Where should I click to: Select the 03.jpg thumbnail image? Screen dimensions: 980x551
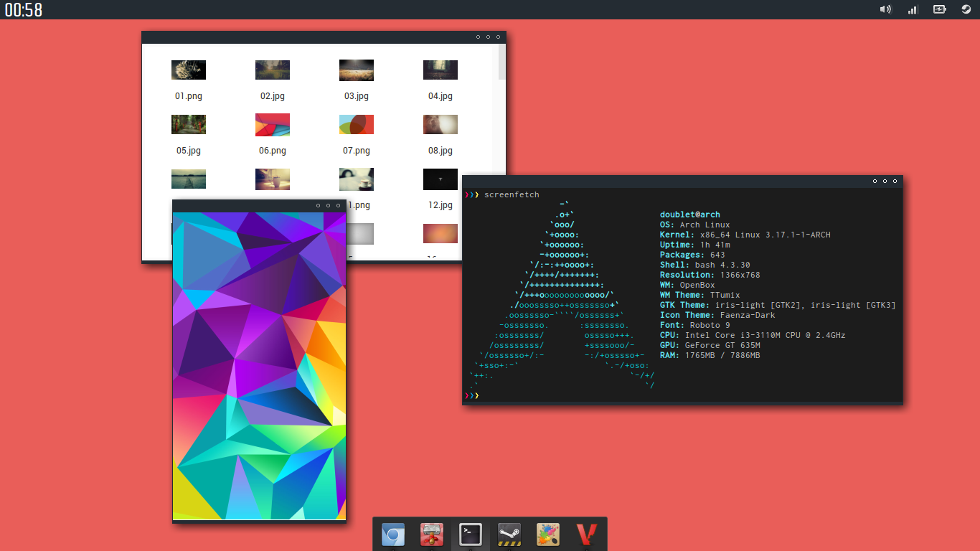pos(357,70)
